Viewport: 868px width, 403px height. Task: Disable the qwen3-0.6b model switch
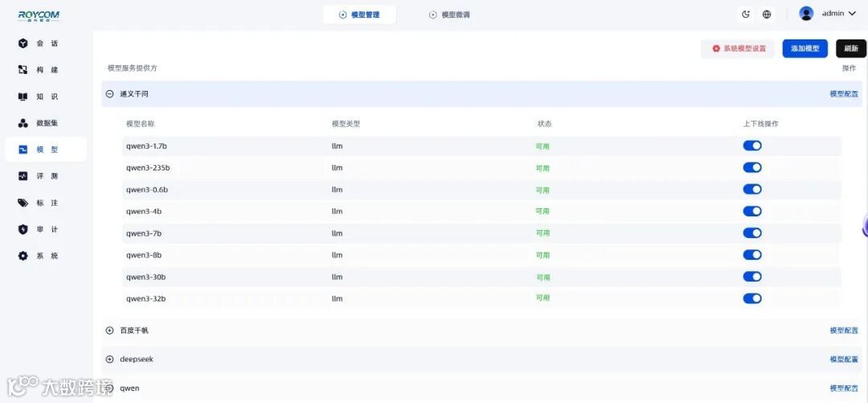pos(752,190)
